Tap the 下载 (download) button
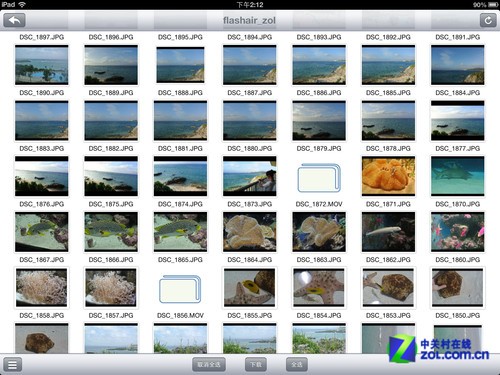Screen dimensions: 500x375 pyautogui.click(x=256, y=365)
